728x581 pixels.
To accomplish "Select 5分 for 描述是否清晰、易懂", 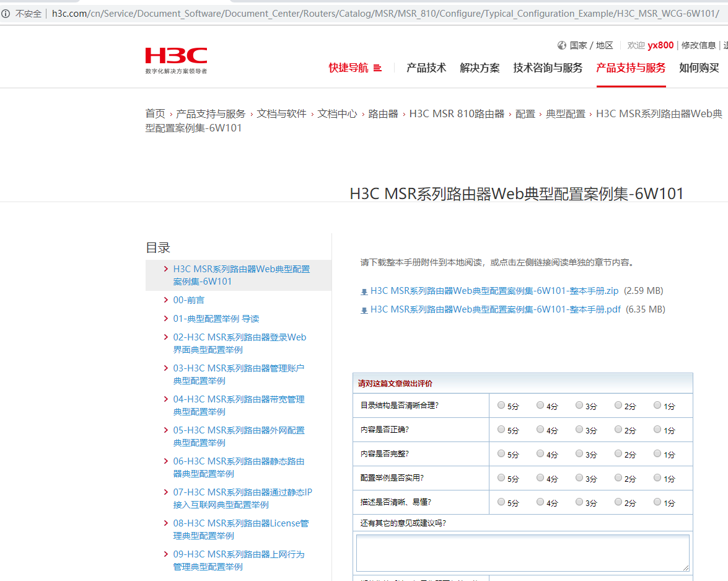I will coord(501,502).
